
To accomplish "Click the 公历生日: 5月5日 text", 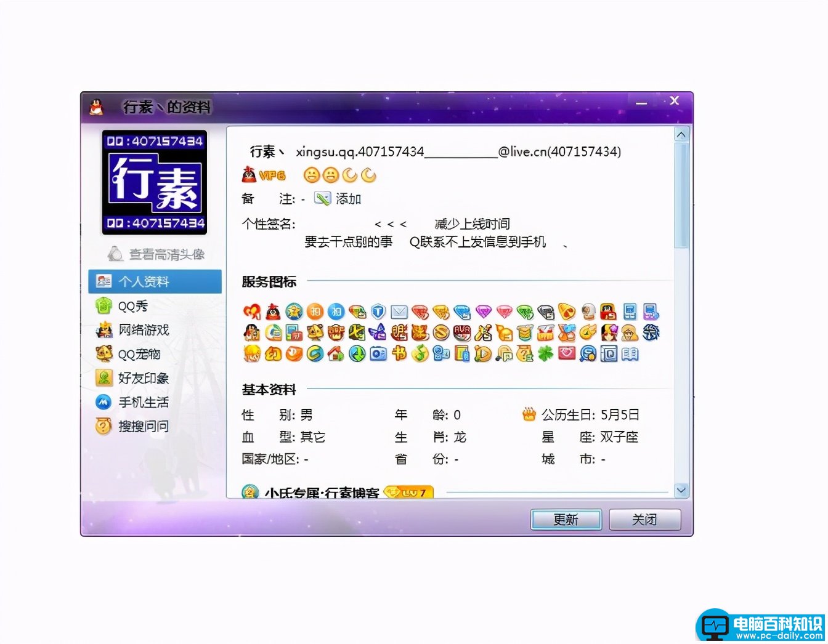I will coord(590,415).
